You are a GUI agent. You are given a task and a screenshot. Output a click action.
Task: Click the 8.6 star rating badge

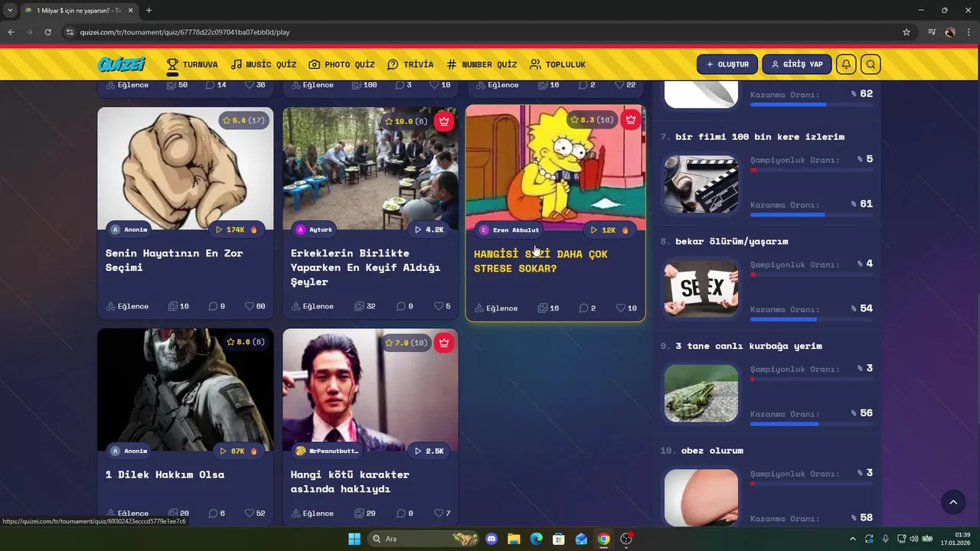point(245,342)
